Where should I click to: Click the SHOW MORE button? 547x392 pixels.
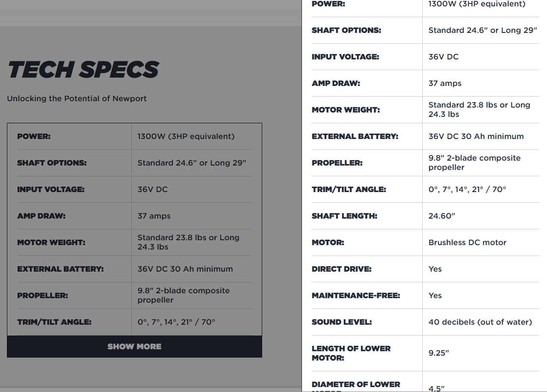[134, 346]
